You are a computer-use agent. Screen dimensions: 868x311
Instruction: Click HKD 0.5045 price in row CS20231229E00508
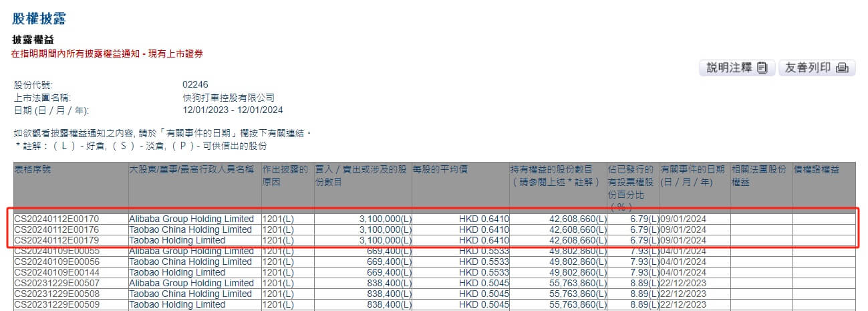pyautogui.click(x=483, y=294)
